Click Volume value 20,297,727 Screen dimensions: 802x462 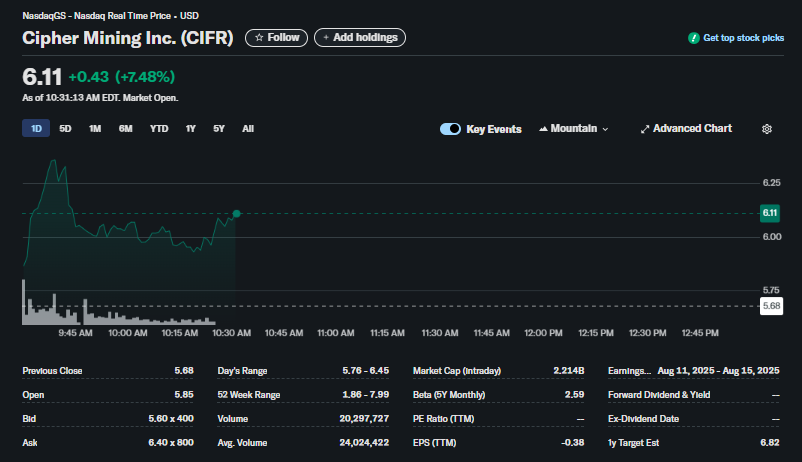coord(364,419)
